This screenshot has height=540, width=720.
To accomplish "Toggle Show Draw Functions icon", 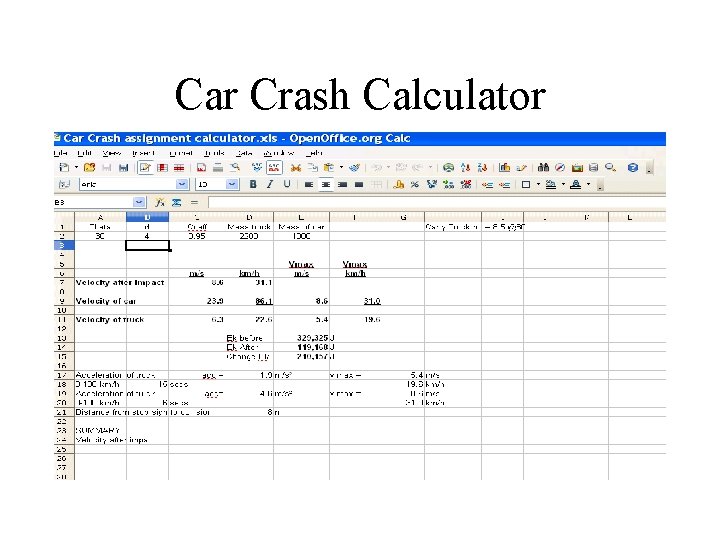I will 521,168.
